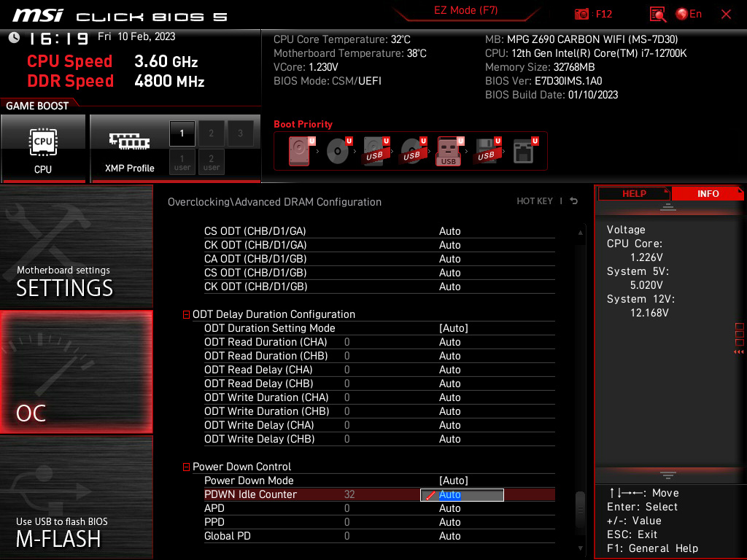
Task: Open the M-FLASH BIOS flashing section
Action: click(76, 497)
